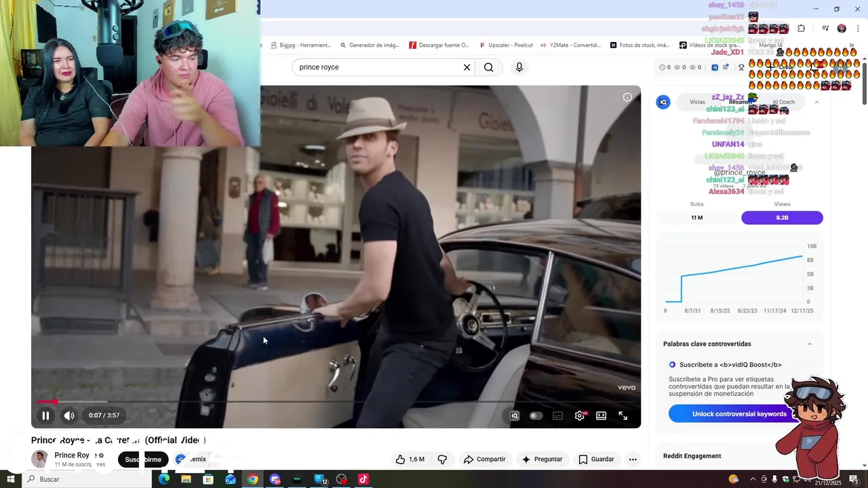Open the Preguntar AI button
The height and width of the screenshot is (488, 868).
pyautogui.click(x=542, y=459)
